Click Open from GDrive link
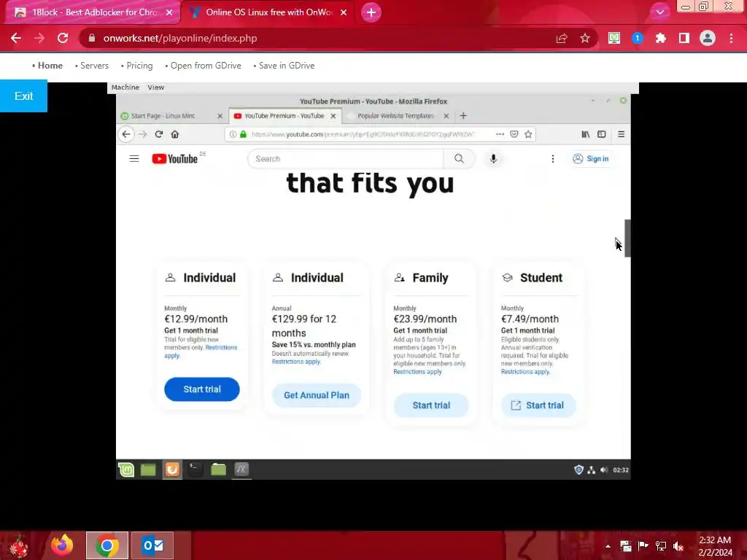The height and width of the screenshot is (560, 747). (206, 66)
